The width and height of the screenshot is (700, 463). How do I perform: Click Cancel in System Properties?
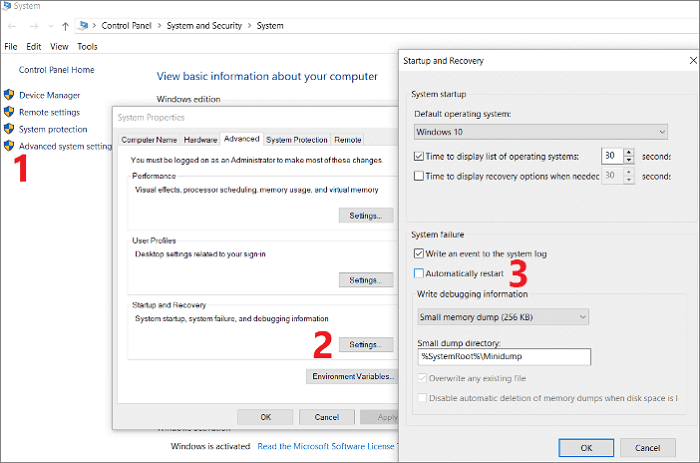pos(327,417)
